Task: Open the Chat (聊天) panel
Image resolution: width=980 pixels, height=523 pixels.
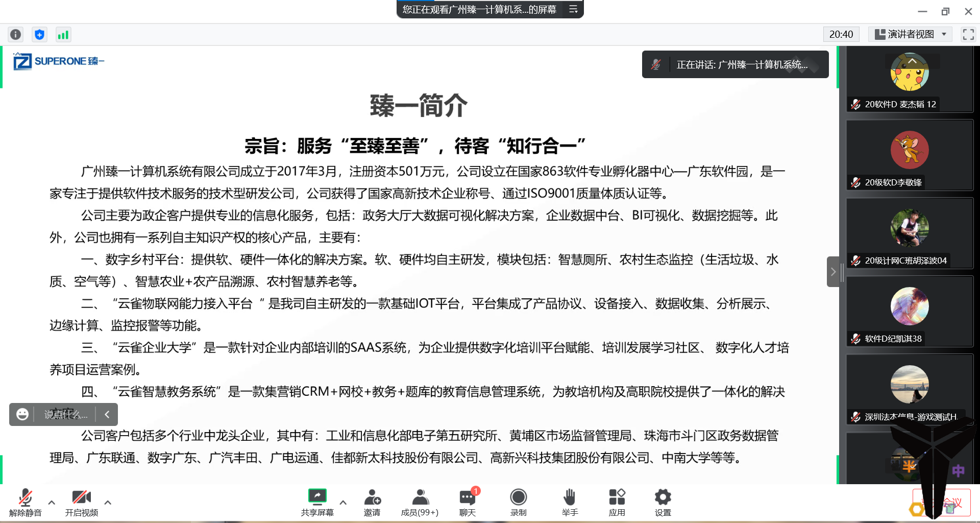Action: tap(467, 502)
